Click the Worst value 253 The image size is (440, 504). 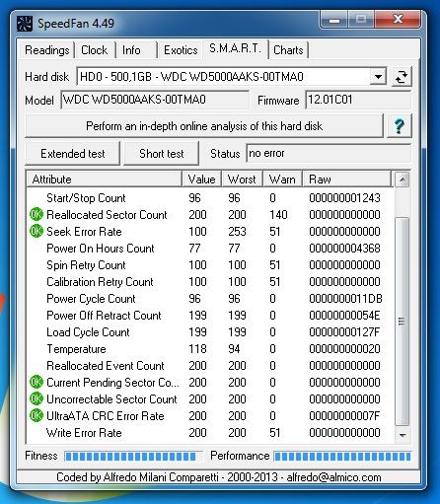tap(237, 232)
